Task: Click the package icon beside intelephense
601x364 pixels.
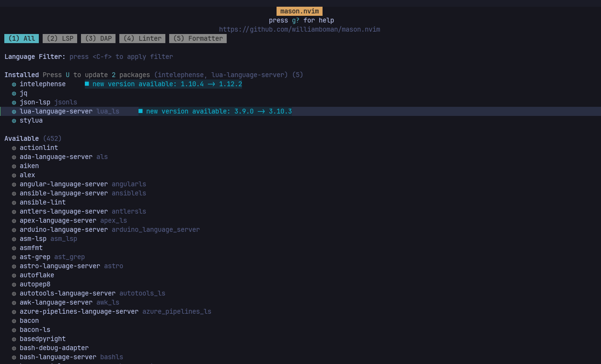Action: [14, 84]
